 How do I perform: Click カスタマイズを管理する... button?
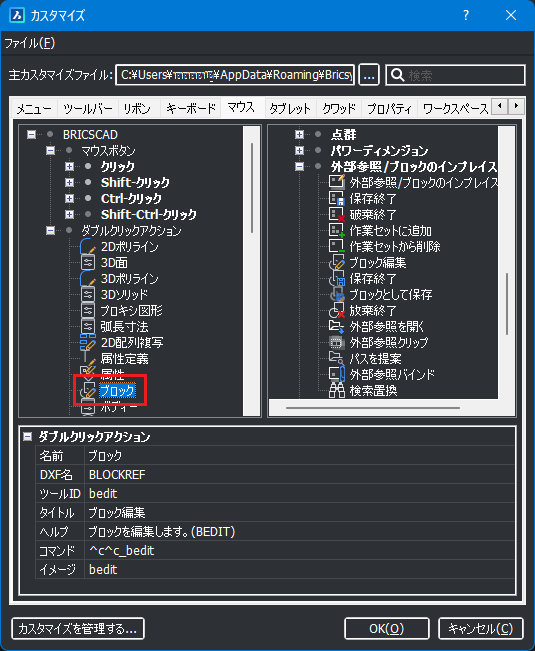78,629
